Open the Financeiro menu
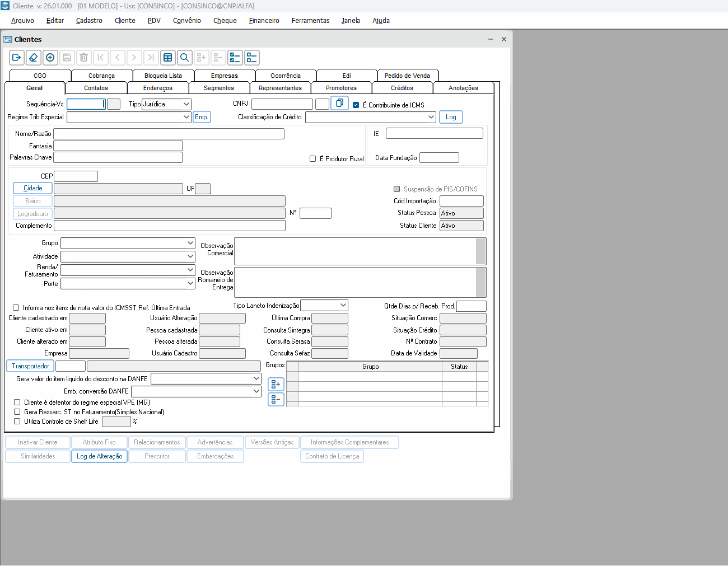The width and height of the screenshot is (728, 576). [x=264, y=21]
